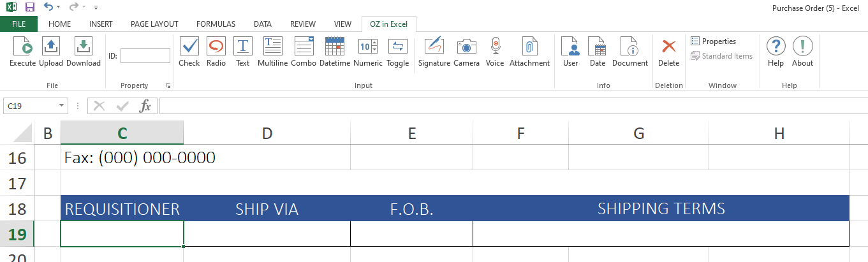
Task: Insert a Camera control
Action: (466, 51)
